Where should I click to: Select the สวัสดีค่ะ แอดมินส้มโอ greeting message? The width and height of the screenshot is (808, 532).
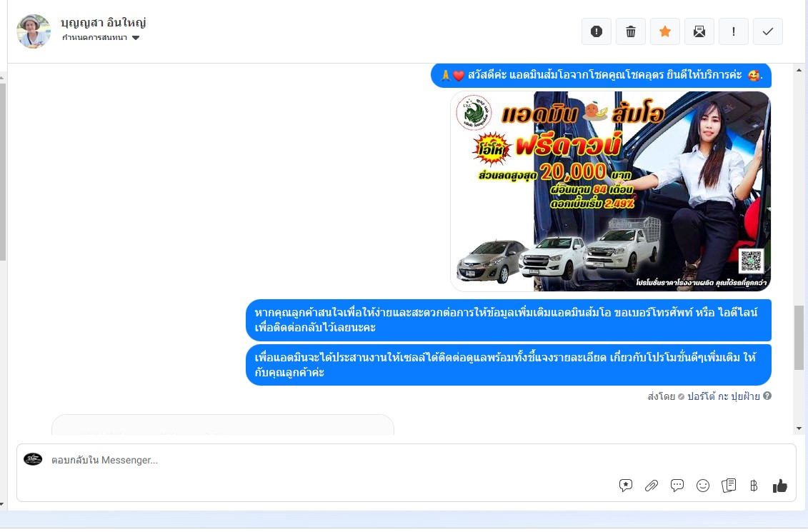(x=601, y=75)
